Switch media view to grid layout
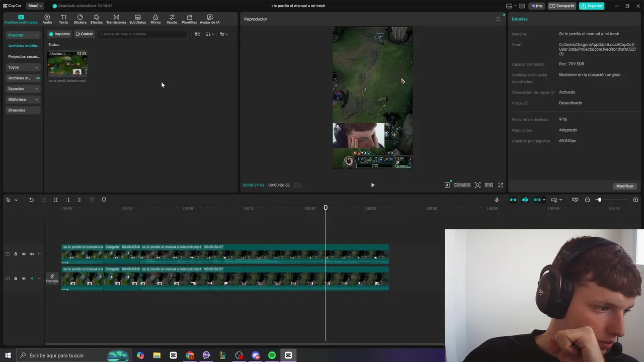Image resolution: width=644 pixels, height=362 pixels. click(x=197, y=34)
